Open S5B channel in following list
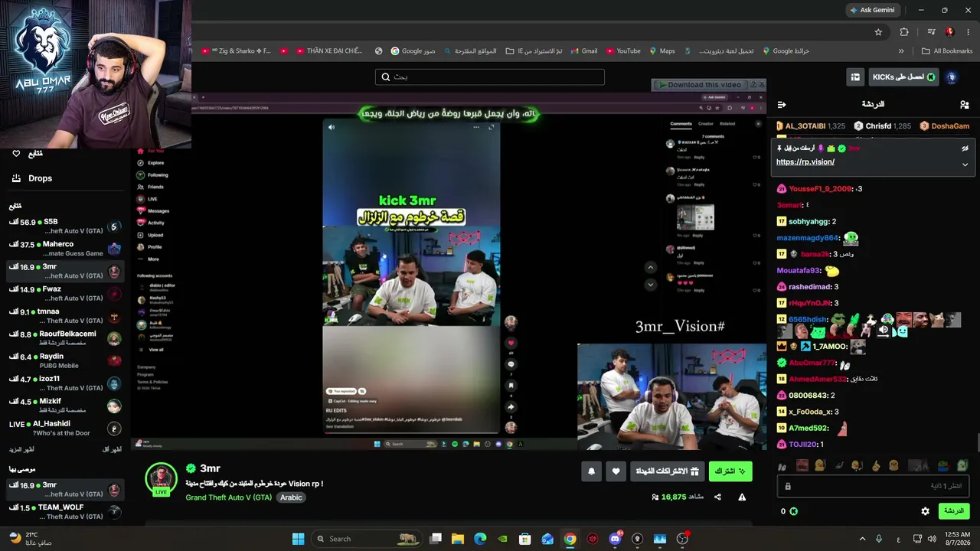This screenshot has height=551, width=980. pyautogui.click(x=65, y=227)
